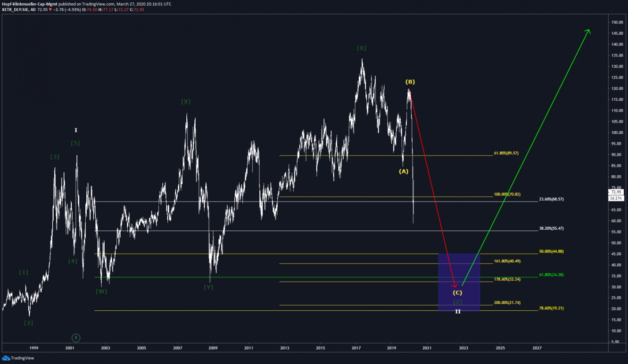
Task: Click the yellow (C) wave label
Action: 457,293
